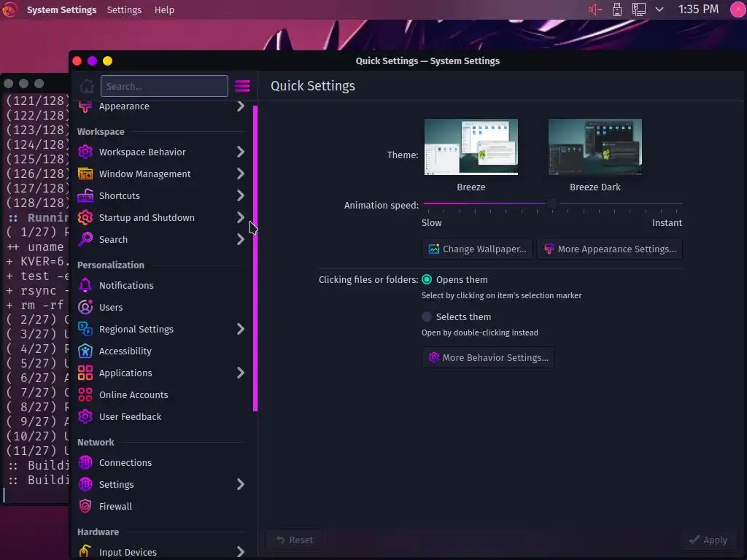Click the Change Wallpaper button
This screenshot has width=747, height=560.
click(477, 249)
